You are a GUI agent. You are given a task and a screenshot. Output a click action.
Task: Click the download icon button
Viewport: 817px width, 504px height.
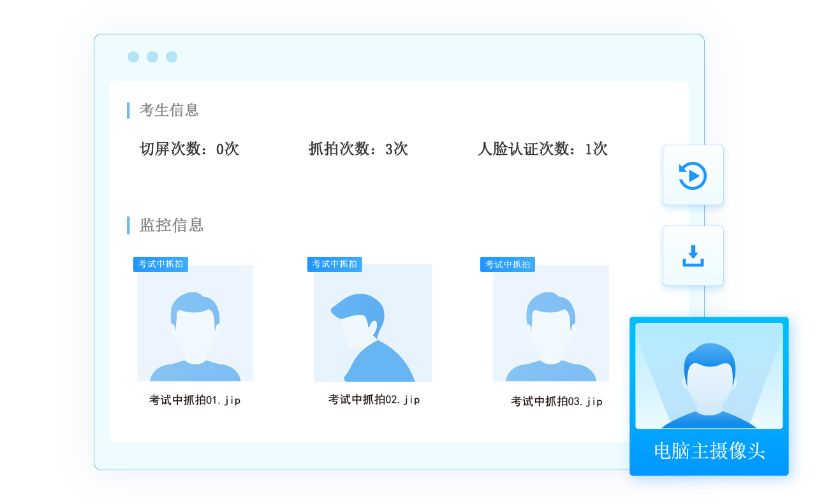693,256
